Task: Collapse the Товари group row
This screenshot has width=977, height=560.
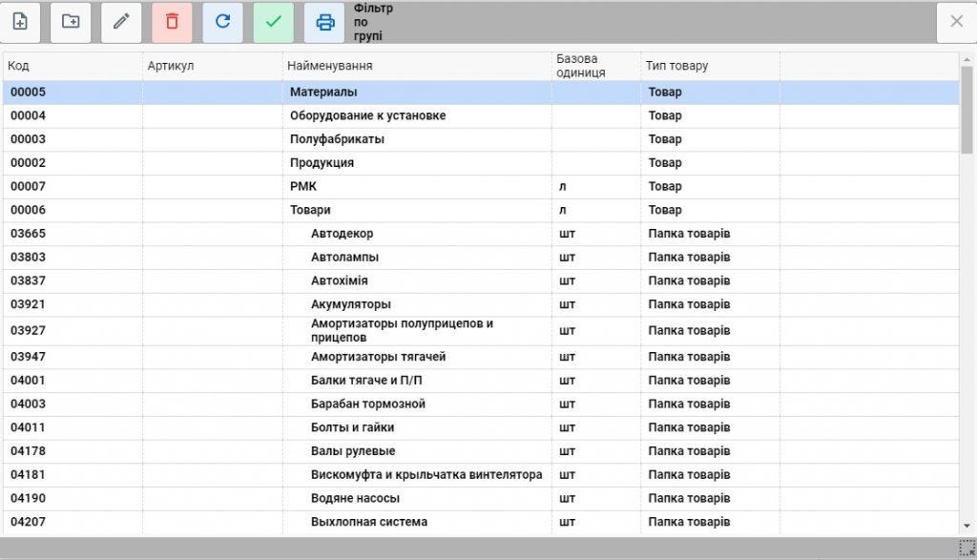Action: 481,210
